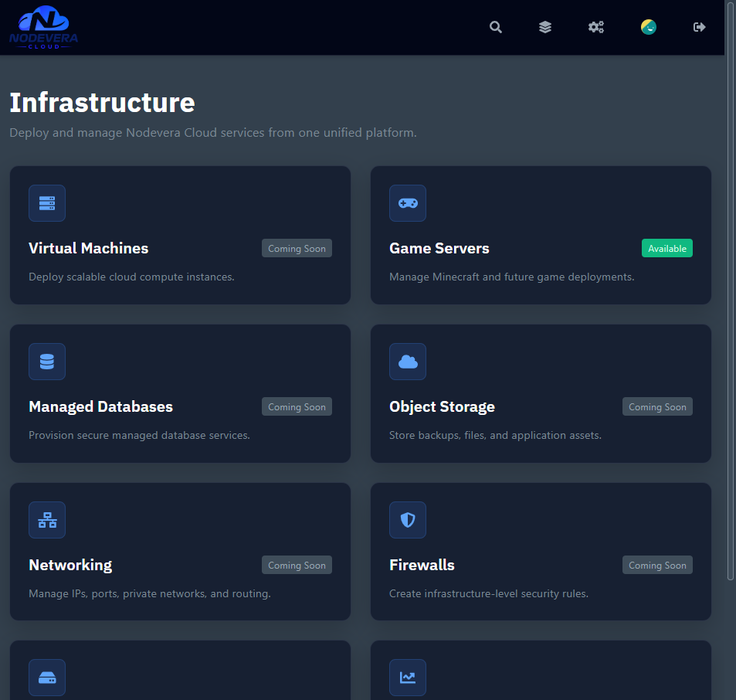Open the Networking card title
The width and height of the screenshot is (736, 700).
coord(70,565)
